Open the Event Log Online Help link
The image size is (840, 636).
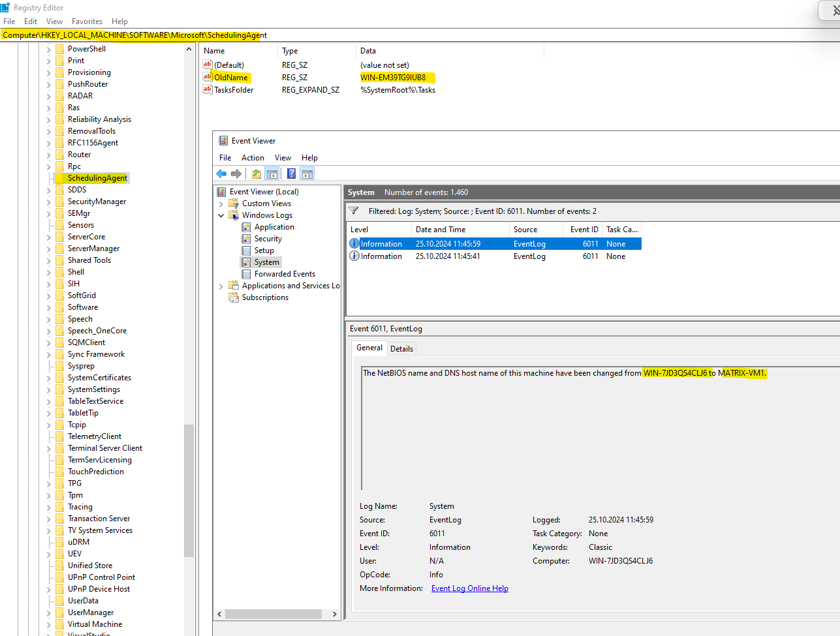click(469, 588)
